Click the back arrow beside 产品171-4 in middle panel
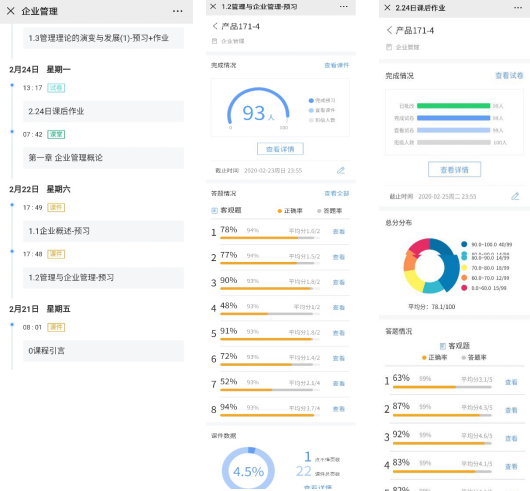The width and height of the screenshot is (530, 491). [215, 26]
